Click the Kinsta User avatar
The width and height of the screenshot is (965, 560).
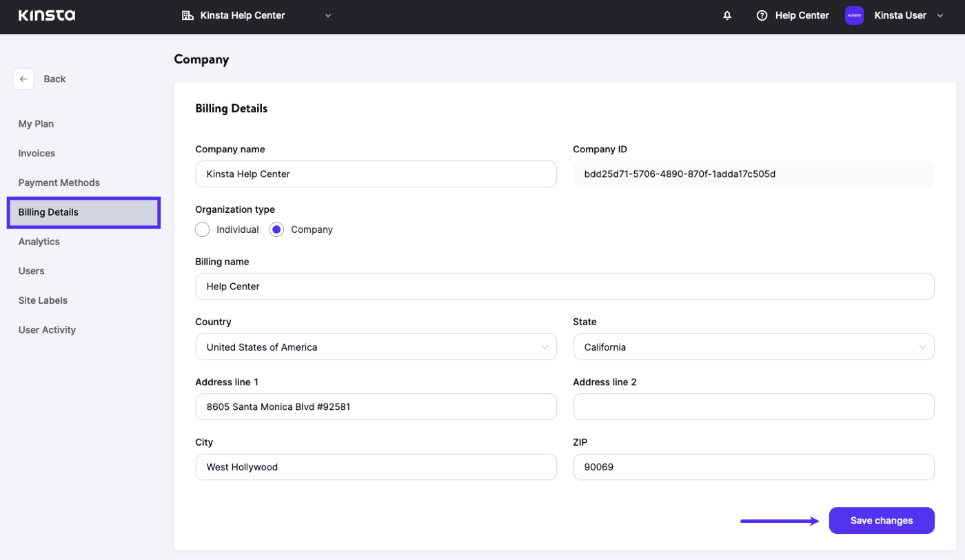point(854,15)
